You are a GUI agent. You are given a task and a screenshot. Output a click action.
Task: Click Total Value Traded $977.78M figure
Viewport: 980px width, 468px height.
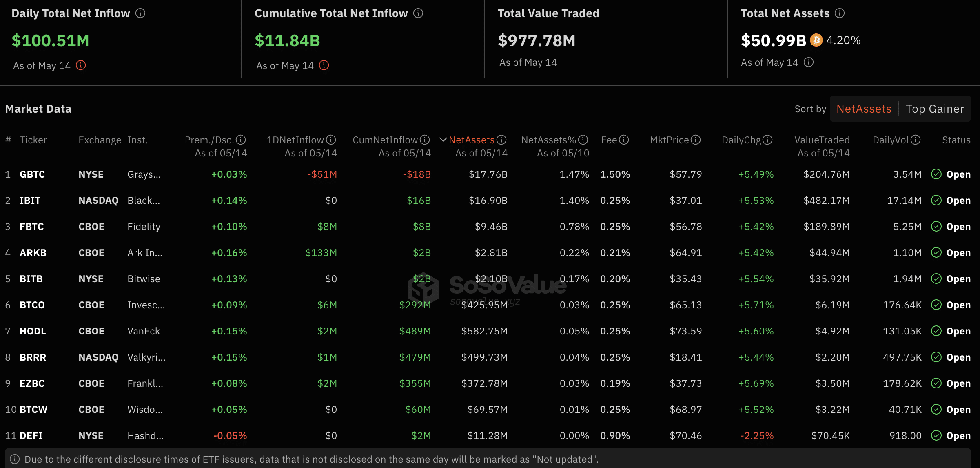tap(537, 40)
